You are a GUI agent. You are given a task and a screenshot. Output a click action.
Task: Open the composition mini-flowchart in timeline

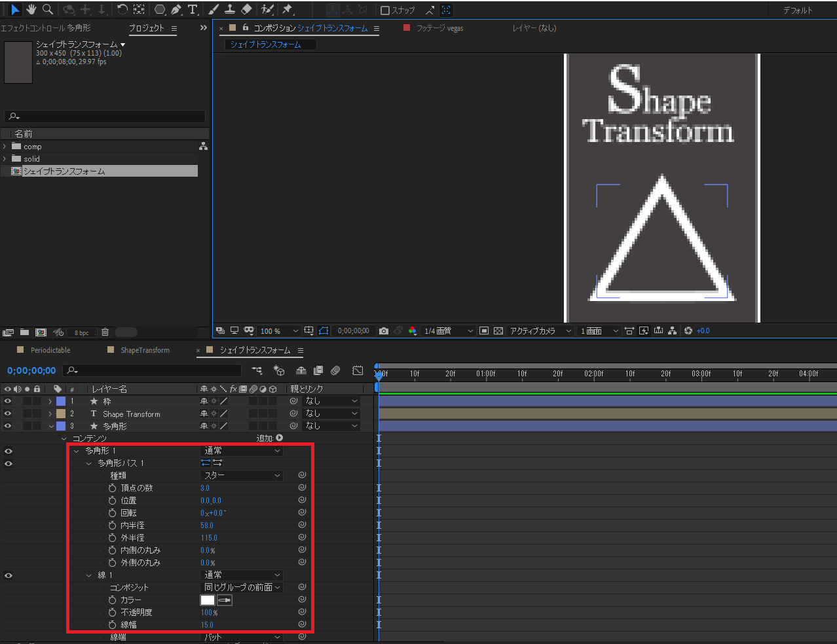point(257,370)
